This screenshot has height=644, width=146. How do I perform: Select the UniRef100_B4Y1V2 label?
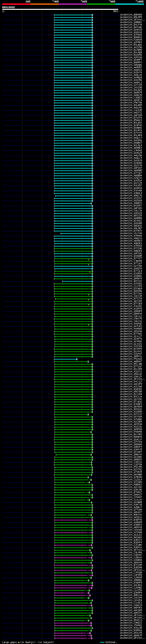[x=131, y=281]
